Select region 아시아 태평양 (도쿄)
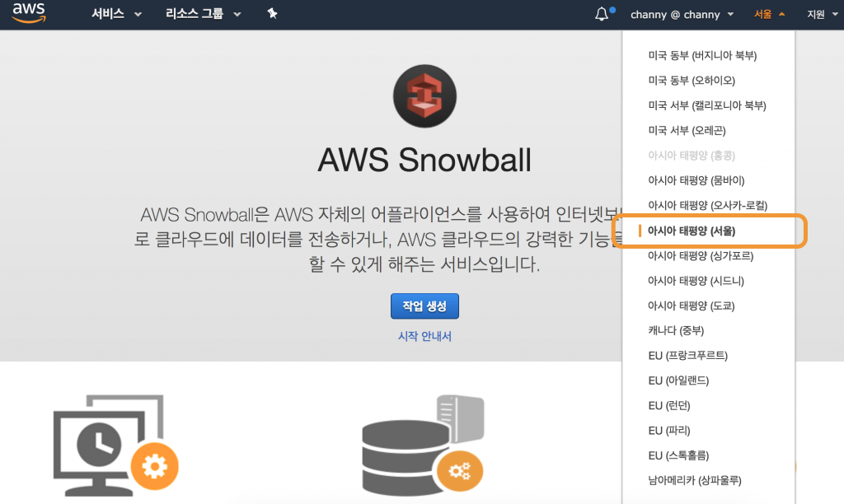The width and height of the screenshot is (844, 504). point(692,306)
